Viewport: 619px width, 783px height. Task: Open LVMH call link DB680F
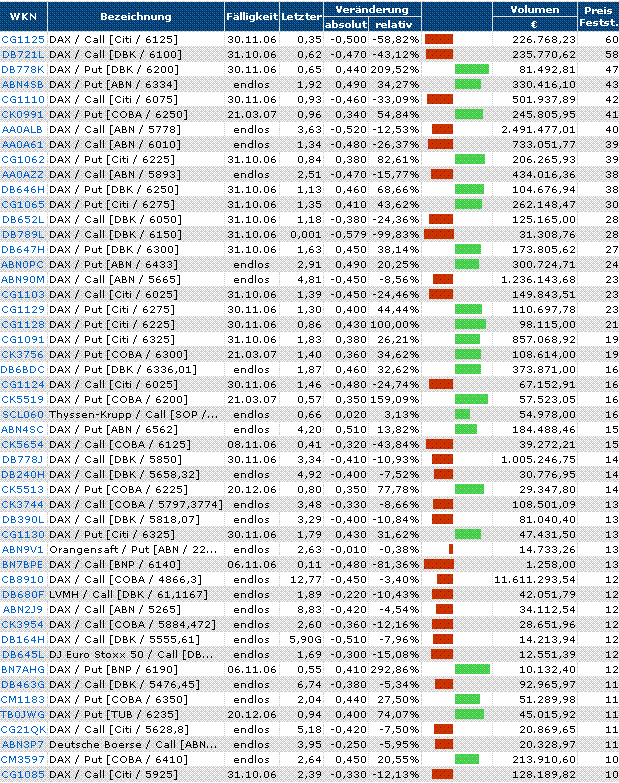[23, 594]
